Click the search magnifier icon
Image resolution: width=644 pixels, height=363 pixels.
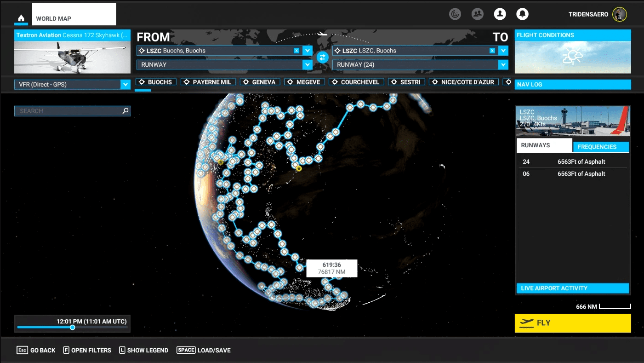[x=125, y=111]
